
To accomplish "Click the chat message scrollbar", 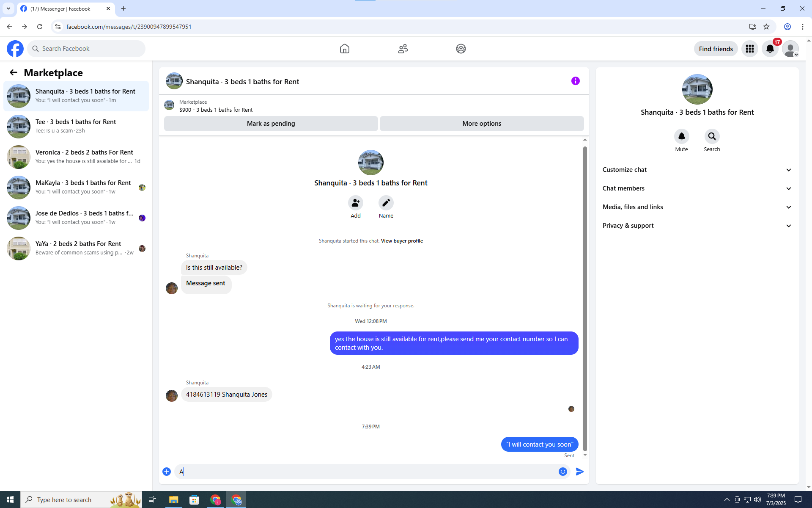I will (x=585, y=296).
